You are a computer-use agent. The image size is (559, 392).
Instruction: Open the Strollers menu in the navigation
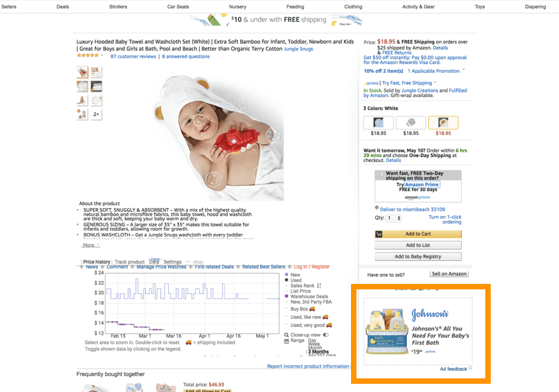click(118, 7)
